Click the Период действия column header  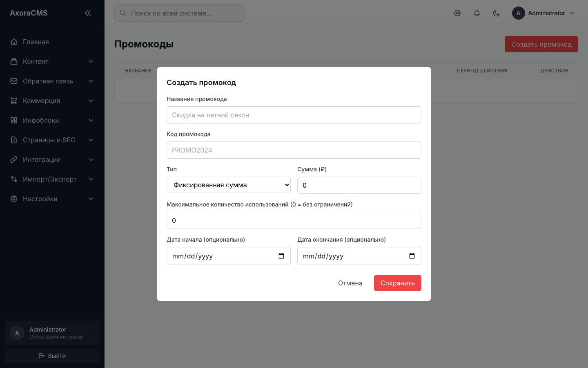482,71
